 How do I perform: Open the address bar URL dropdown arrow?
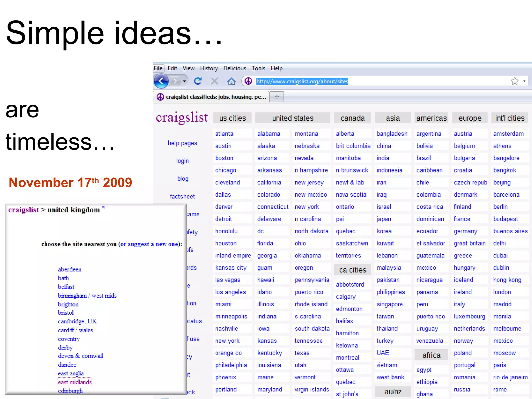524,81
